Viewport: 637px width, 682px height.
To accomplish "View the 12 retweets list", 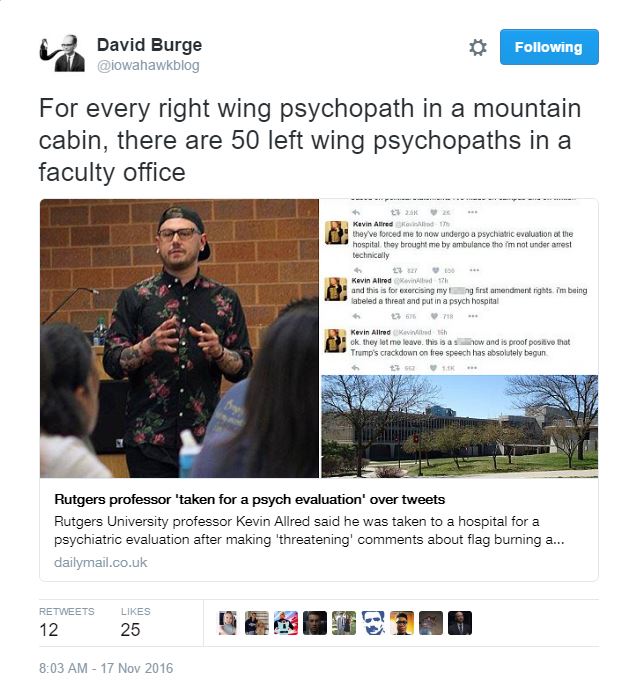I will click(x=67, y=623).
